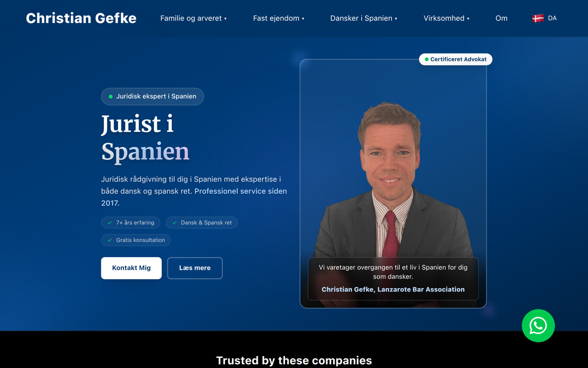Open WhatsApp chat via green floating icon
Screen dimensions: 588x368
[538, 326]
